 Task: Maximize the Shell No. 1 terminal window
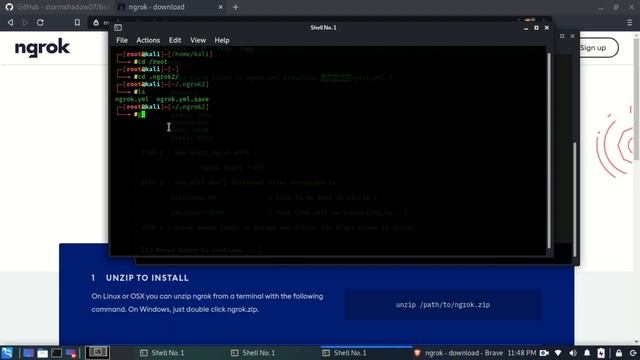click(x=536, y=27)
